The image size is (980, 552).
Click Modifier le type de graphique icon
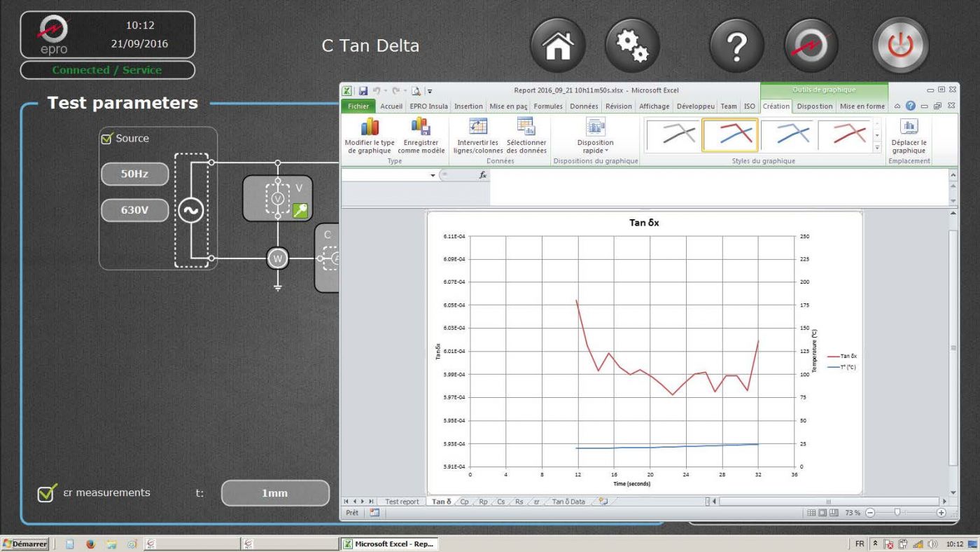point(370,136)
